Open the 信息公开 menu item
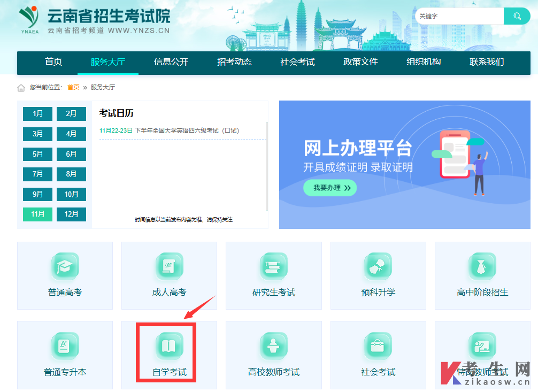The image size is (538, 392). point(171,63)
